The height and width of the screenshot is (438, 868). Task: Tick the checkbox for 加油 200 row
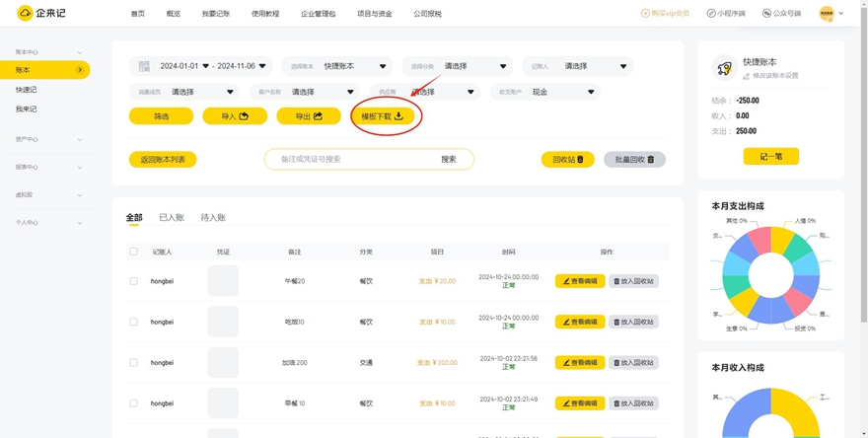pyautogui.click(x=134, y=362)
